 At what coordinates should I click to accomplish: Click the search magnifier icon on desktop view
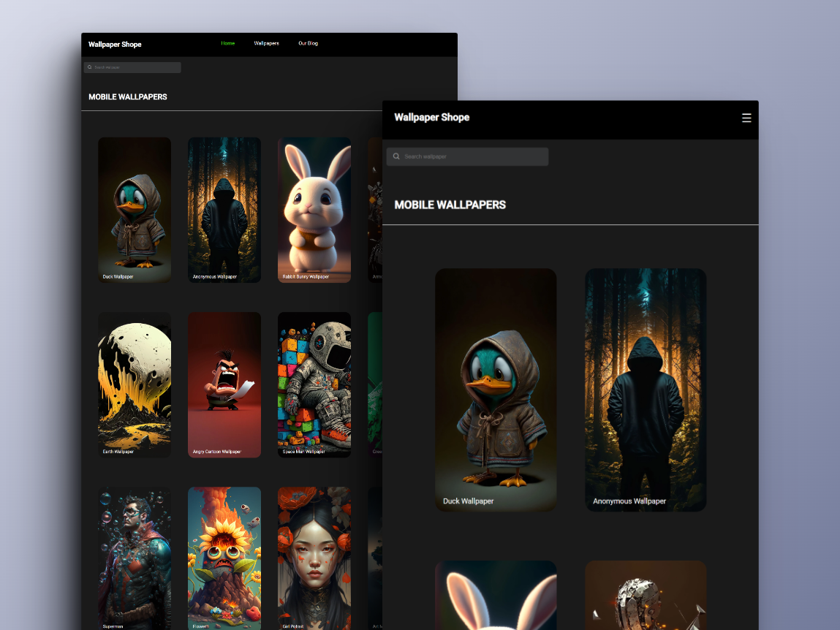coord(88,67)
